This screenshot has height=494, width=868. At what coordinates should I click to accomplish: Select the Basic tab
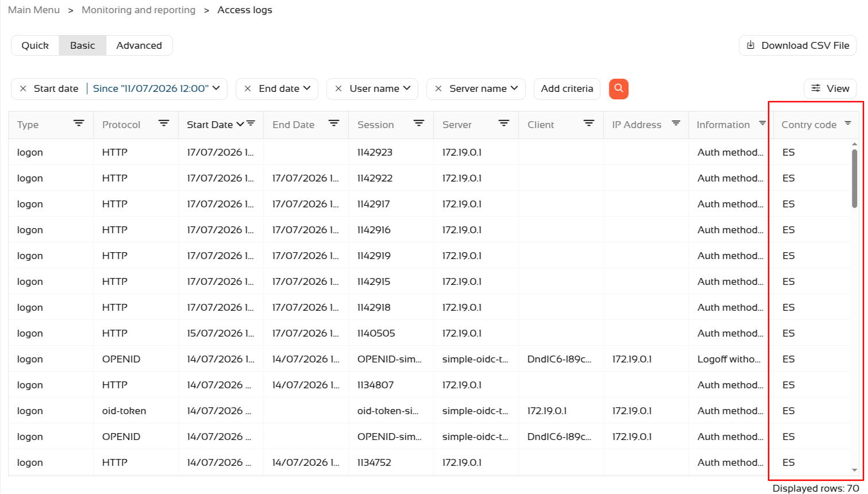point(83,45)
